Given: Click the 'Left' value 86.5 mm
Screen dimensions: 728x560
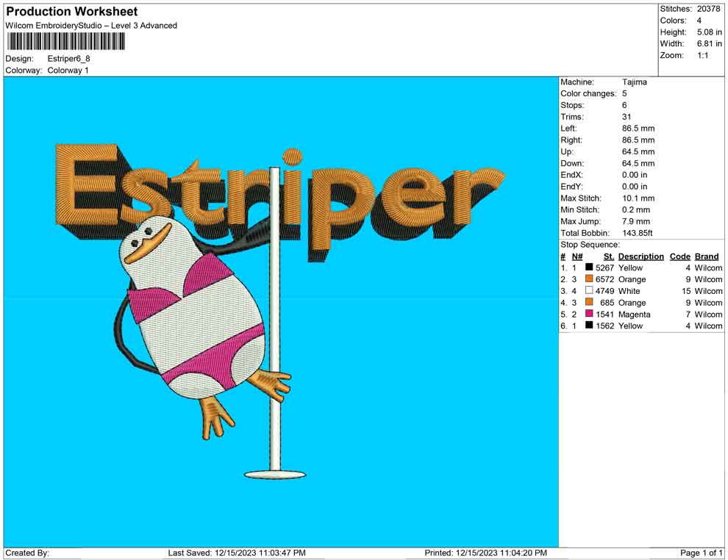Looking at the screenshot, I should (638, 129).
